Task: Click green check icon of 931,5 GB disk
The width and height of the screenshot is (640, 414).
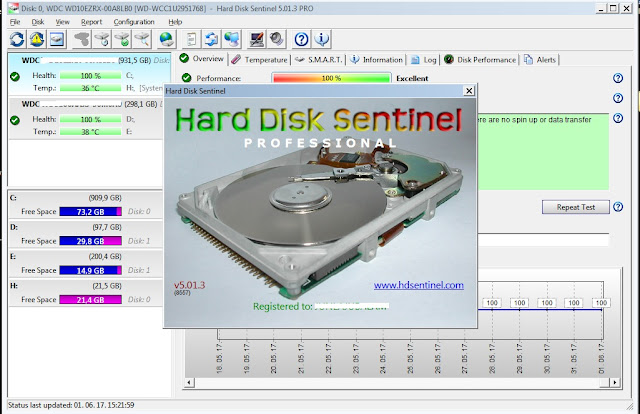Action: point(15,76)
